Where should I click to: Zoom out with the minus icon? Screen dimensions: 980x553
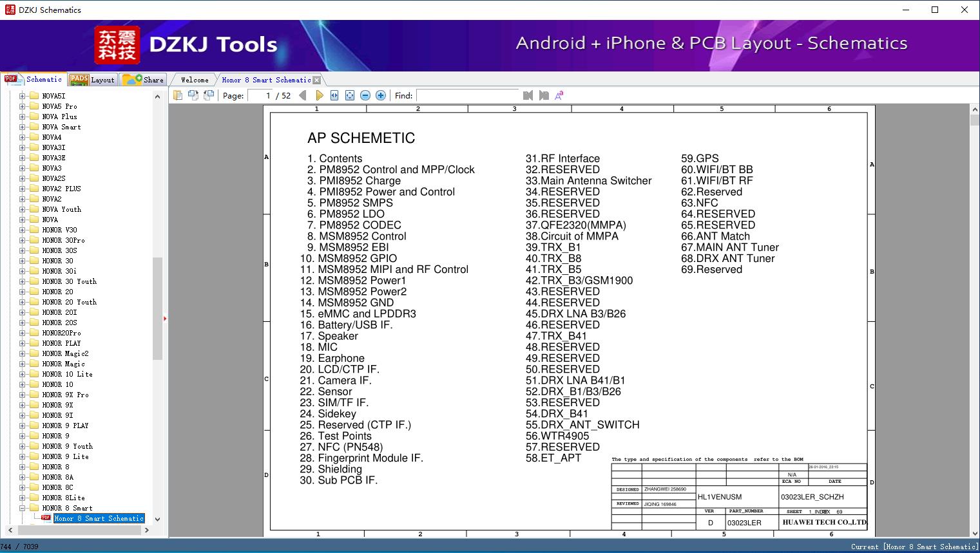coord(365,95)
